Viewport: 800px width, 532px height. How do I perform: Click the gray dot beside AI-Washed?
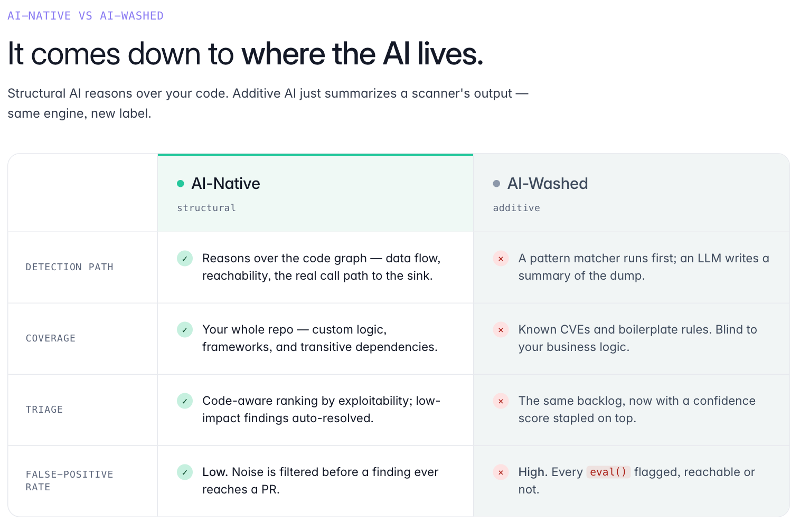pos(496,184)
